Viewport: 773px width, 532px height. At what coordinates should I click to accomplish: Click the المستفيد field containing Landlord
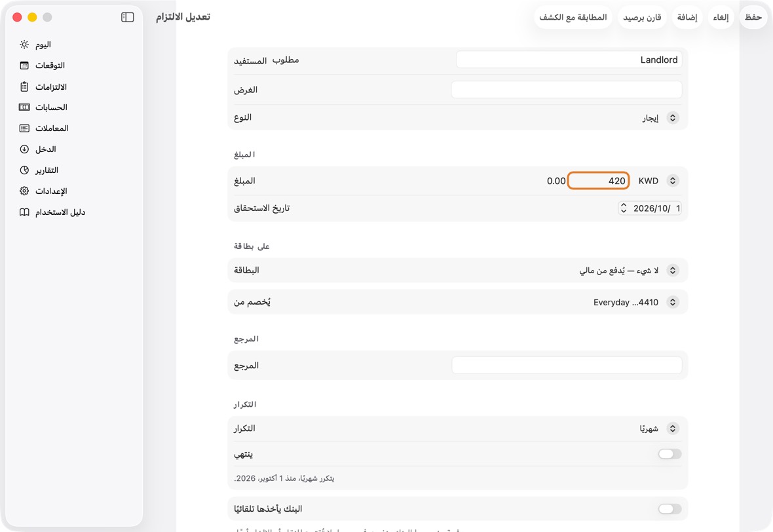pyautogui.click(x=569, y=60)
